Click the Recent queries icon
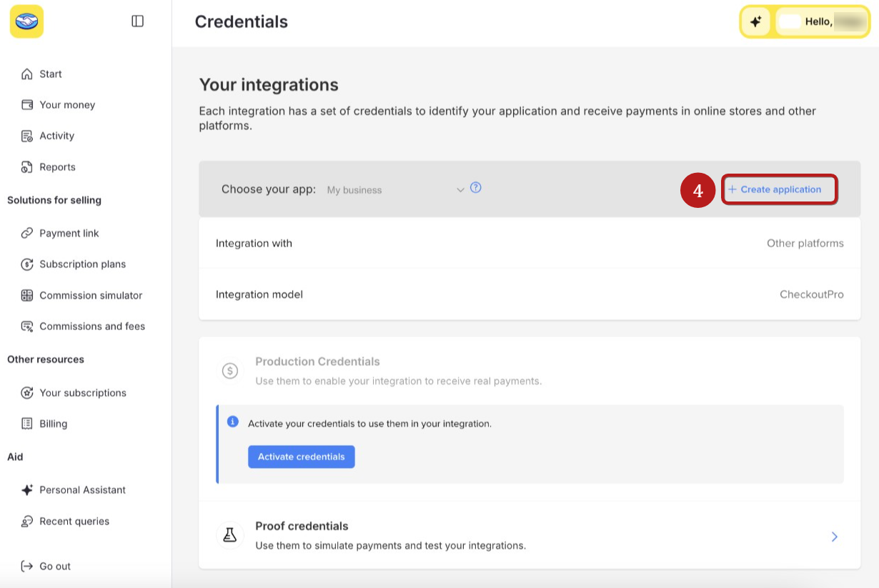Image resolution: width=879 pixels, height=588 pixels. pos(27,522)
